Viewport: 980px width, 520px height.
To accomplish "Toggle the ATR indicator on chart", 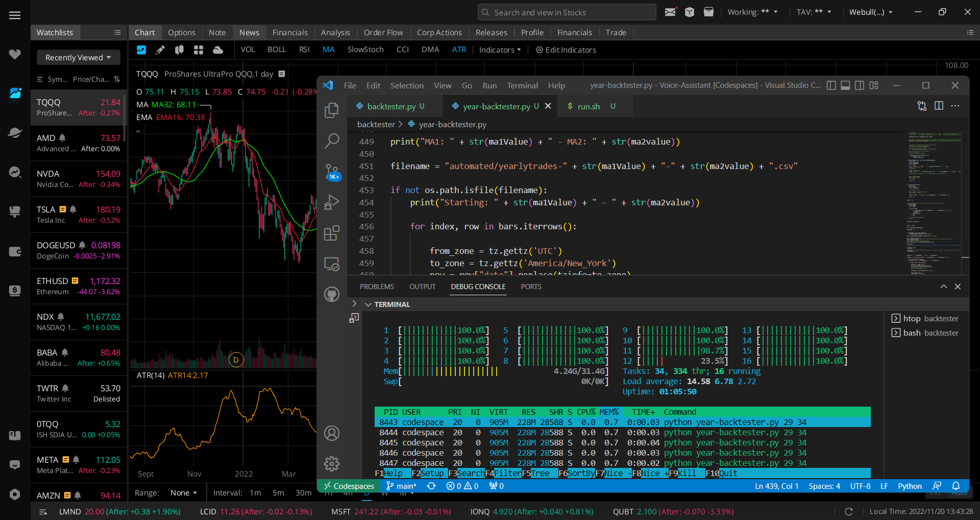I will 458,50.
